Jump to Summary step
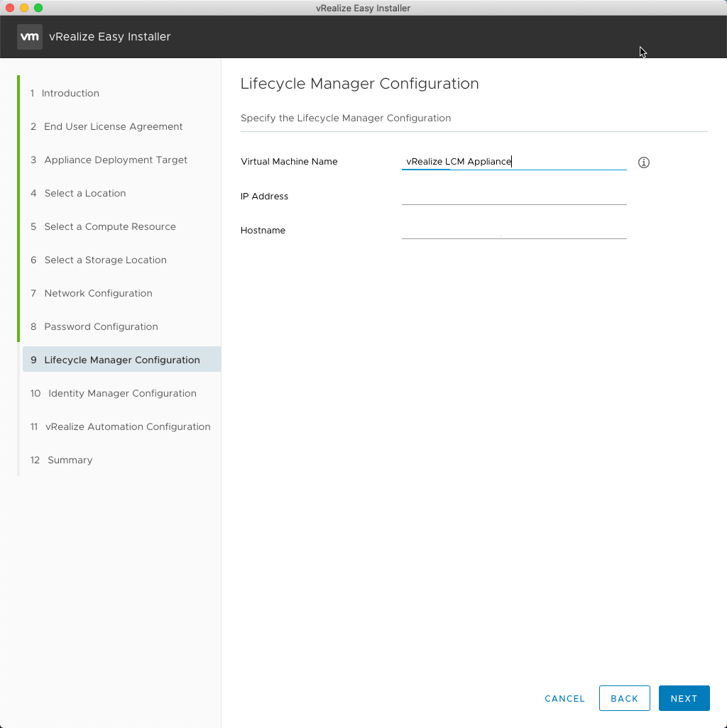The image size is (727, 728). click(70, 460)
